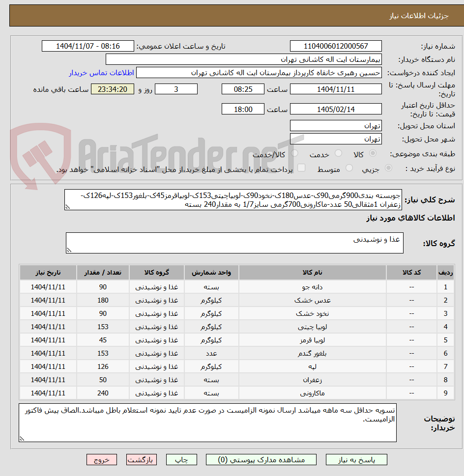
Task: Click unit عدد in بلغور گندم row
Action: pyautogui.click(x=211, y=353)
